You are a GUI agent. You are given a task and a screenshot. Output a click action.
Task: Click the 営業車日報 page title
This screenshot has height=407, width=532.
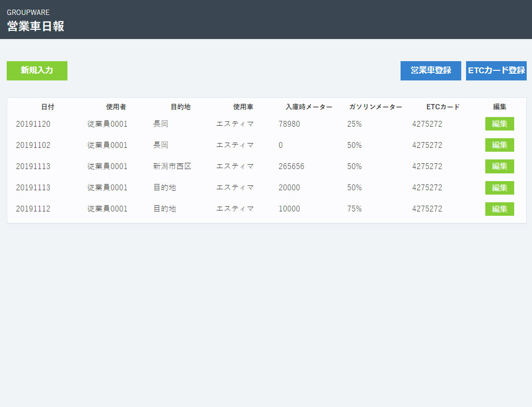pos(36,26)
